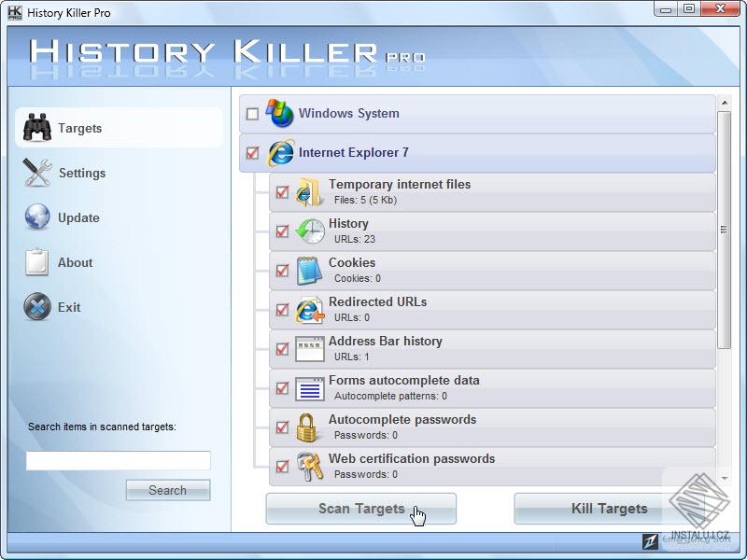This screenshot has height=560, width=747.
Task: Click the Autocomplete passwords padlock icon
Action: point(306,427)
